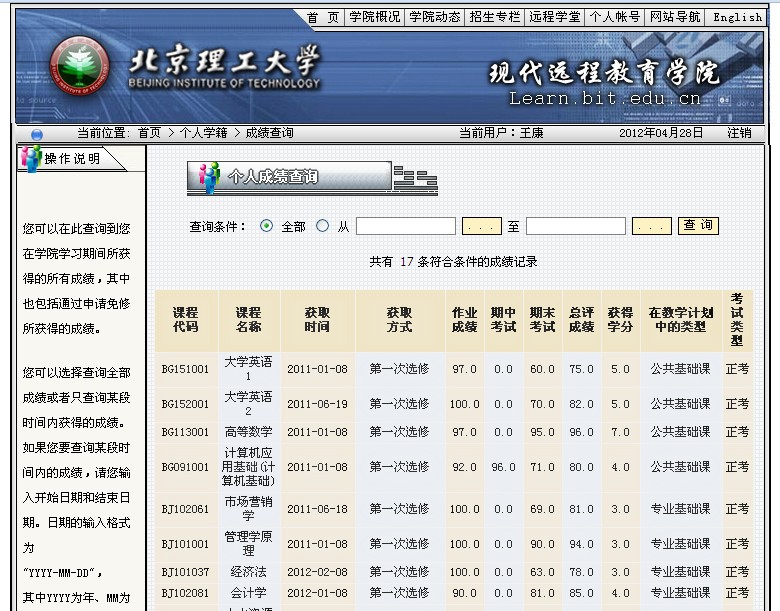The width and height of the screenshot is (780, 611).
Task: Click the 计算机应用基础 course name
Action: point(248,467)
